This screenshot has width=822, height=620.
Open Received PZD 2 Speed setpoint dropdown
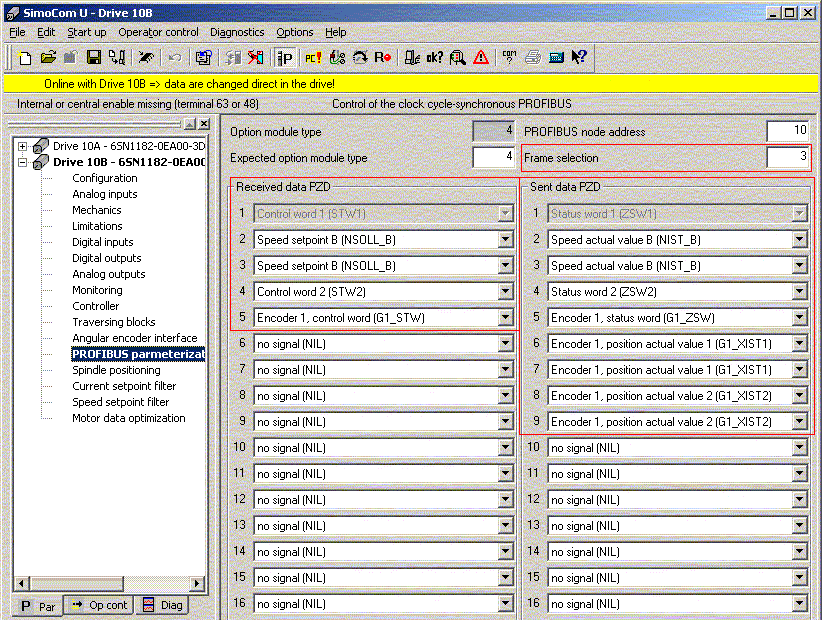505,240
